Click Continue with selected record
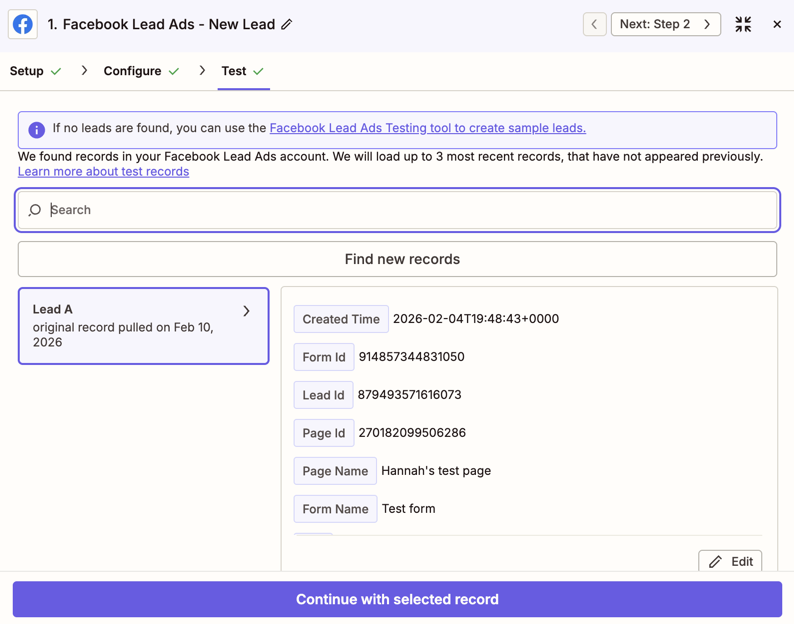 click(398, 599)
